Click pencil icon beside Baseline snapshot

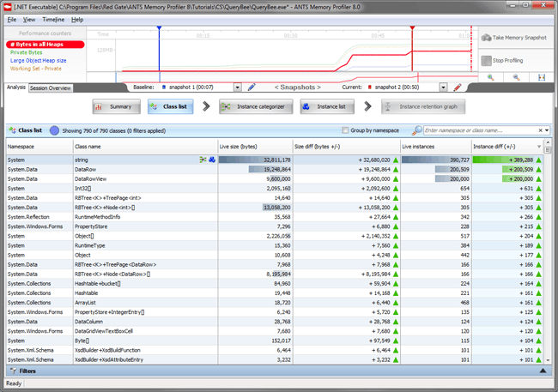(x=251, y=87)
